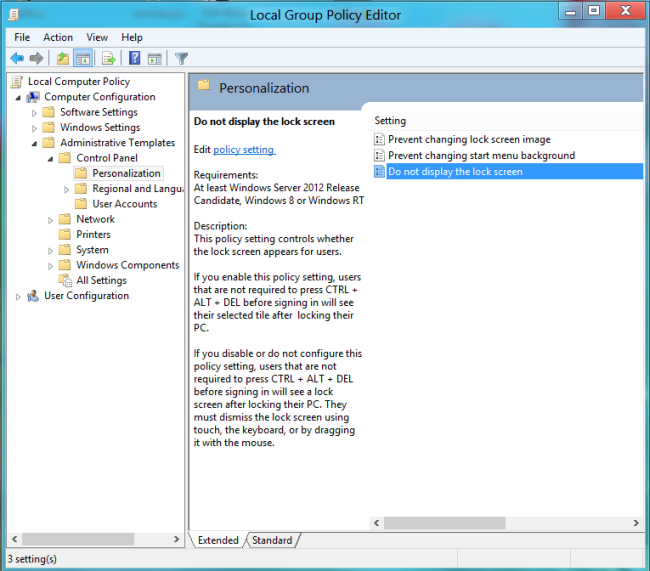Click the Forward arrow toolbar icon
650x571 pixels.
(36, 58)
